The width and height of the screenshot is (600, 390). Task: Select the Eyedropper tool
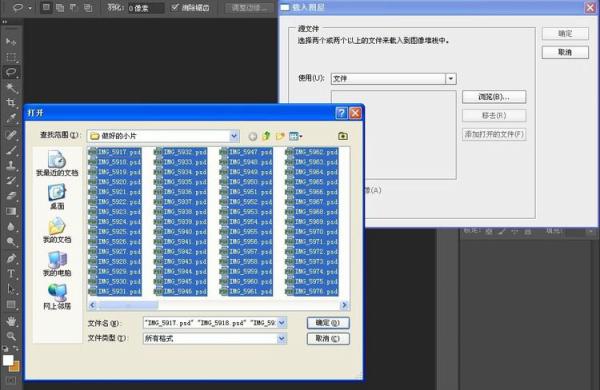[11, 118]
